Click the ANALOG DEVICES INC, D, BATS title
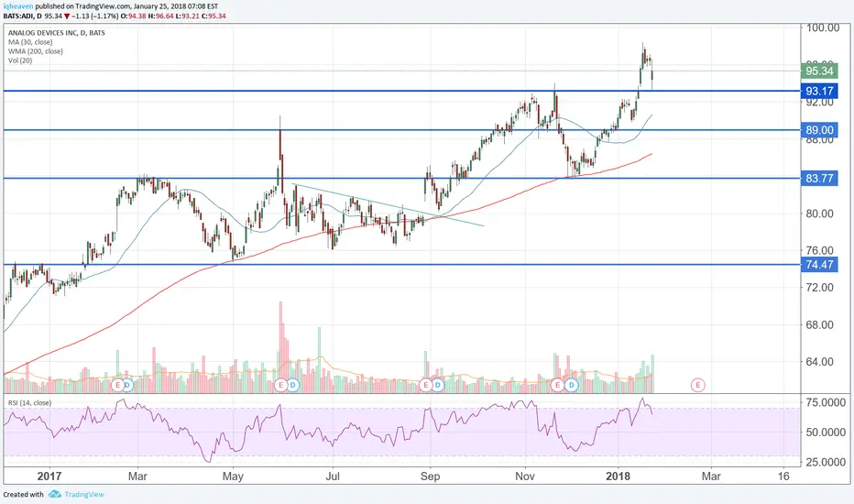Viewport: 854px width, 504px height. (x=57, y=33)
